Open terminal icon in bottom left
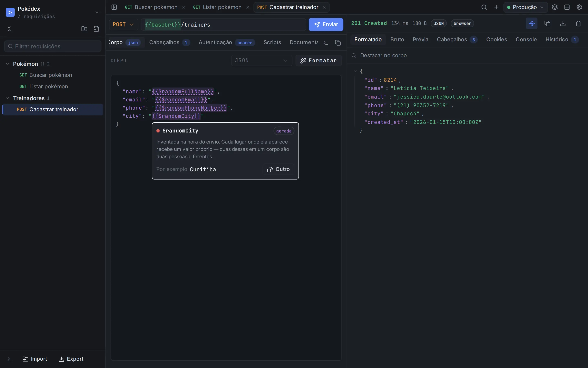This screenshot has width=588, height=368. point(10,359)
